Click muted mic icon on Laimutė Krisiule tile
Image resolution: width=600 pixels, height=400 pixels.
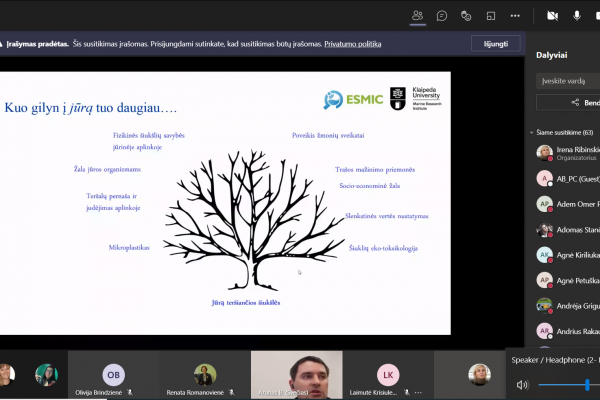[x=406, y=392]
